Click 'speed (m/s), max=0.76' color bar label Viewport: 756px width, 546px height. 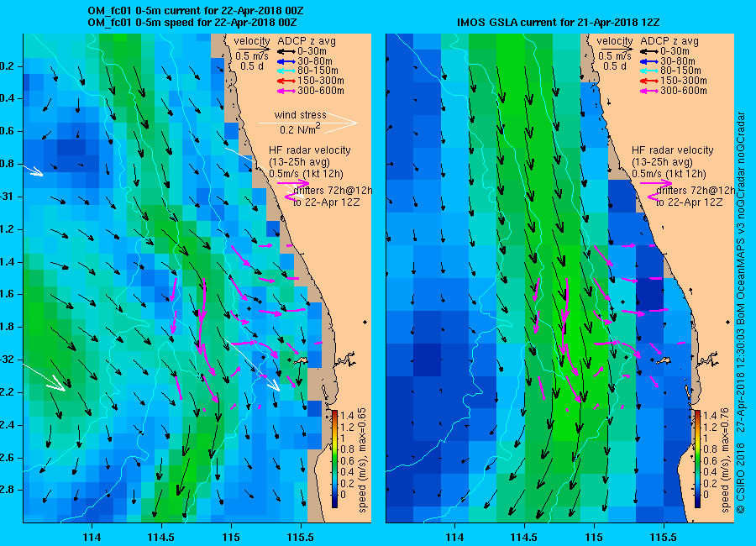(x=726, y=459)
